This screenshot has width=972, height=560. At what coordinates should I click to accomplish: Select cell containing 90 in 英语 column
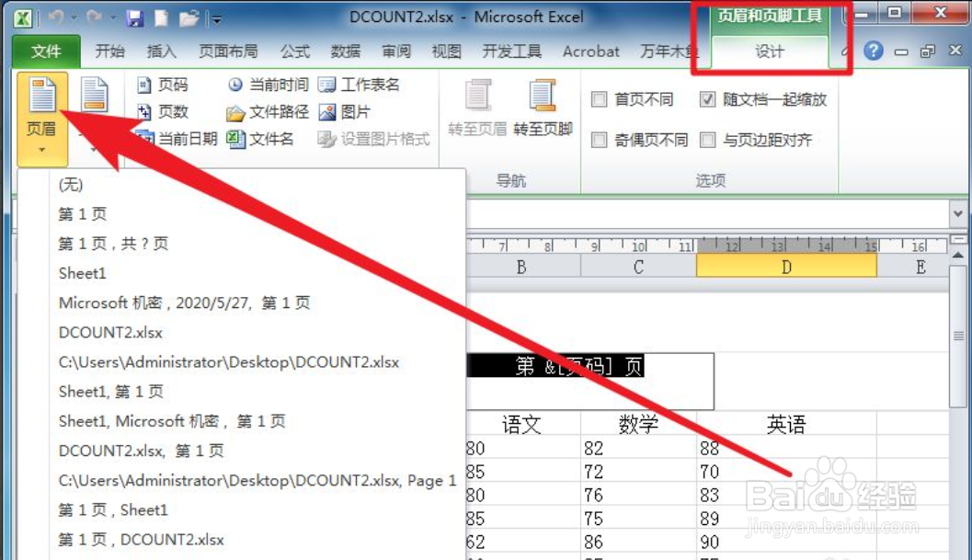pos(786,542)
